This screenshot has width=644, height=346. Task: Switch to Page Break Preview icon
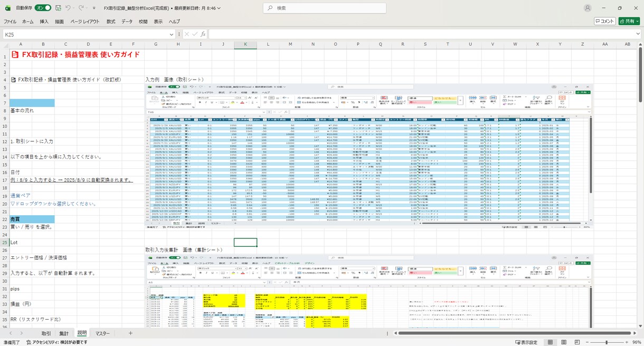[576, 342]
